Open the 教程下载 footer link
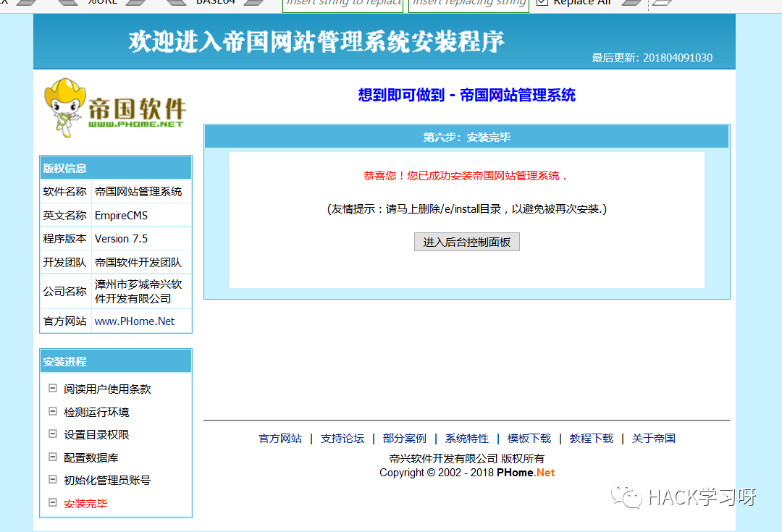Screen dimensions: 782x532 592,438
